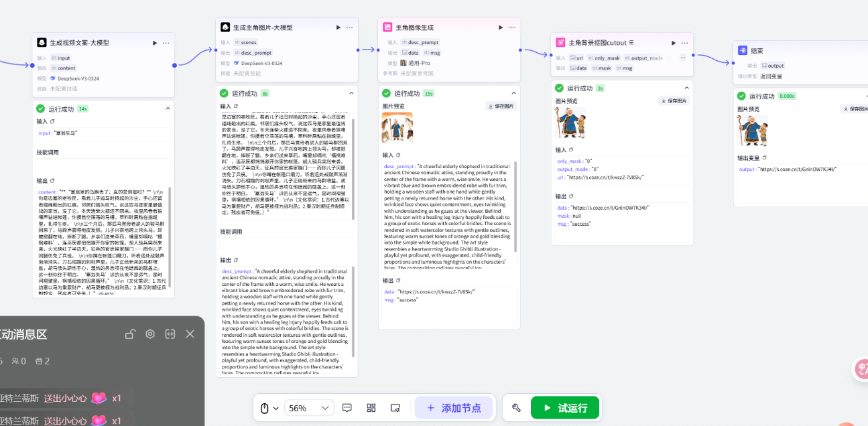Image resolution: width=868 pixels, height=426 pixels.
Task: Click embed code icon in 互动消息区 header
Action: 170,334
